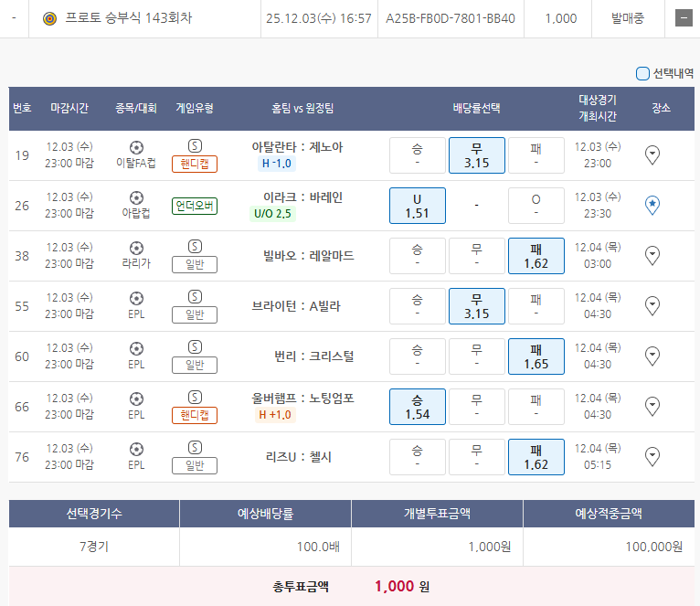Click the location pin for 브라이턴 vs A빌라
Viewport: 700px width, 606px height.
pos(652,305)
